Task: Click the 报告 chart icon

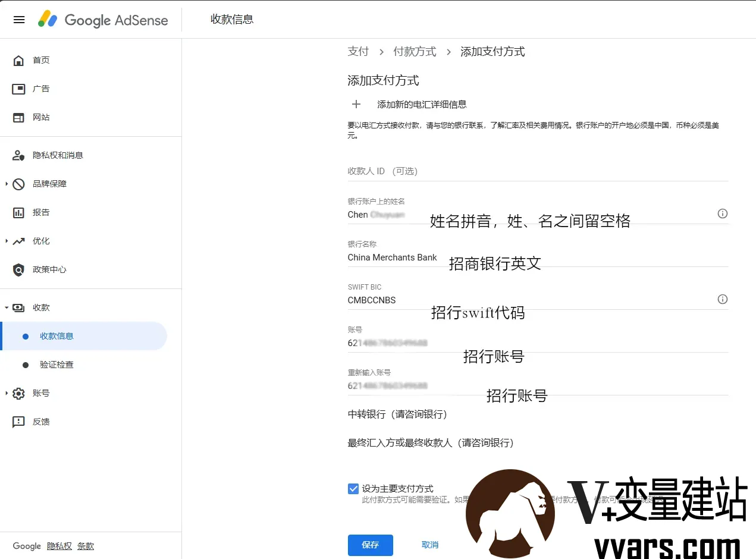Action: tap(18, 213)
